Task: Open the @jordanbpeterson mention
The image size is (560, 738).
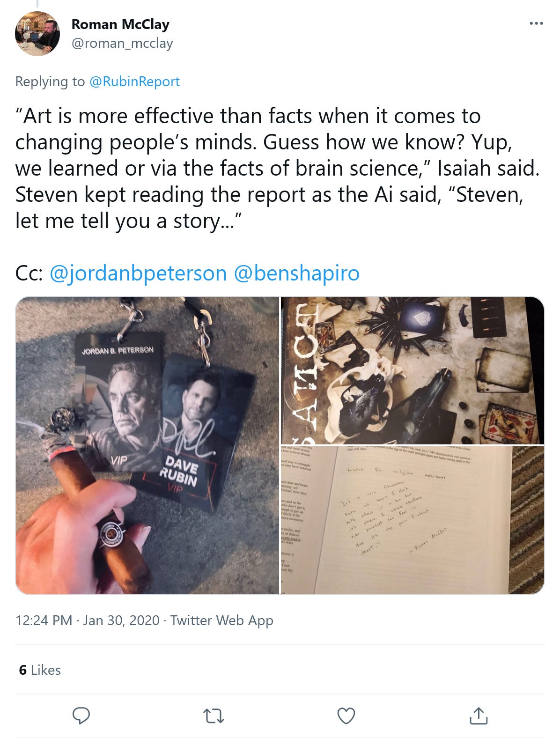Action: (x=138, y=273)
